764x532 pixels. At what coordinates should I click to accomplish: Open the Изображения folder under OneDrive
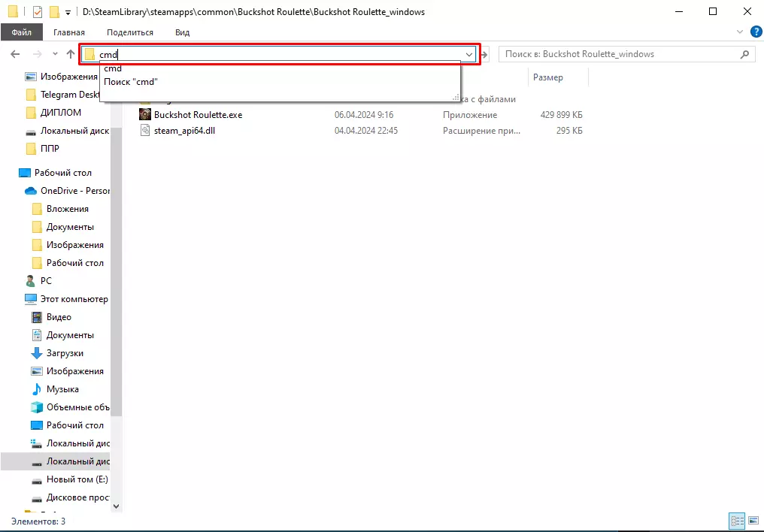(75, 245)
